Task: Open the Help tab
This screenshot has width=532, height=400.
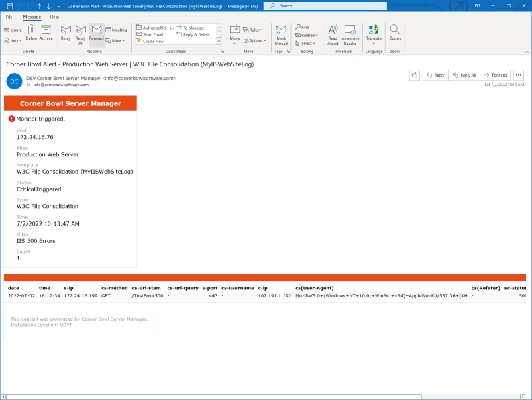Action: 54,17
